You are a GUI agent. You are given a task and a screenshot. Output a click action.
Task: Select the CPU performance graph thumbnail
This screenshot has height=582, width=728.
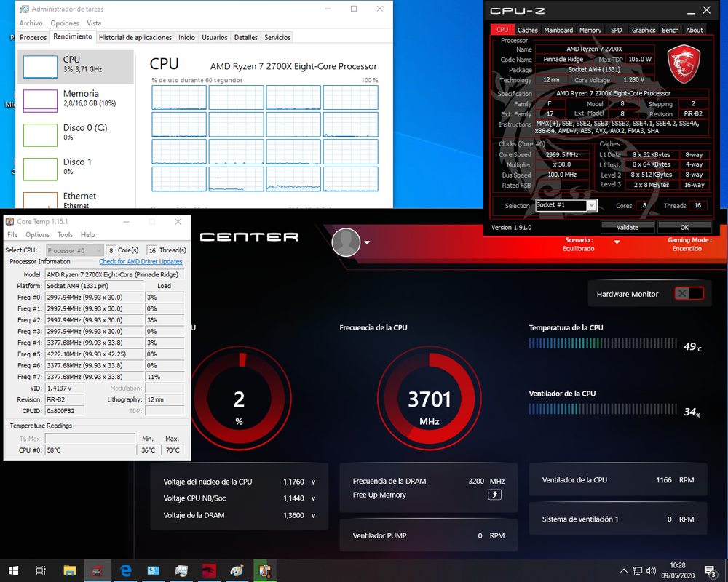coord(40,67)
